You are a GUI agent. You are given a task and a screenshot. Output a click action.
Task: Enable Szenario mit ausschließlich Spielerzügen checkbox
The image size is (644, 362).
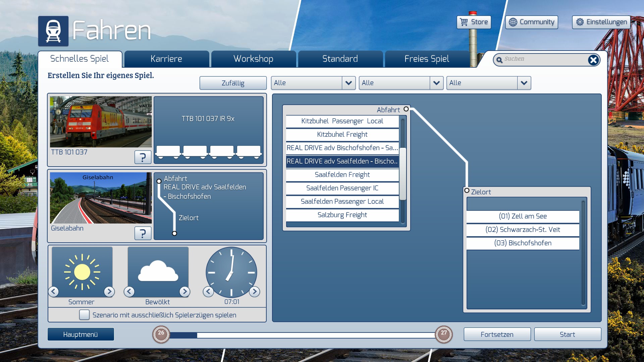click(84, 315)
